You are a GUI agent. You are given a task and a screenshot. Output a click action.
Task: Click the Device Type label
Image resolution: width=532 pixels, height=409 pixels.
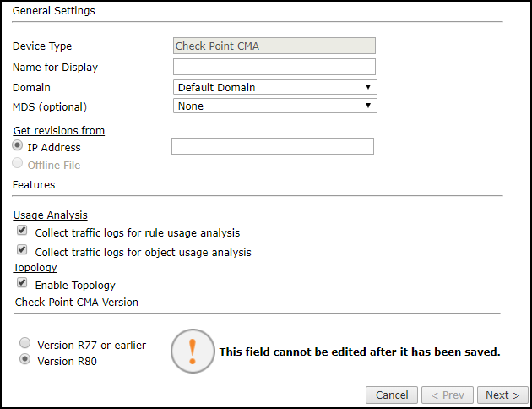(x=42, y=46)
